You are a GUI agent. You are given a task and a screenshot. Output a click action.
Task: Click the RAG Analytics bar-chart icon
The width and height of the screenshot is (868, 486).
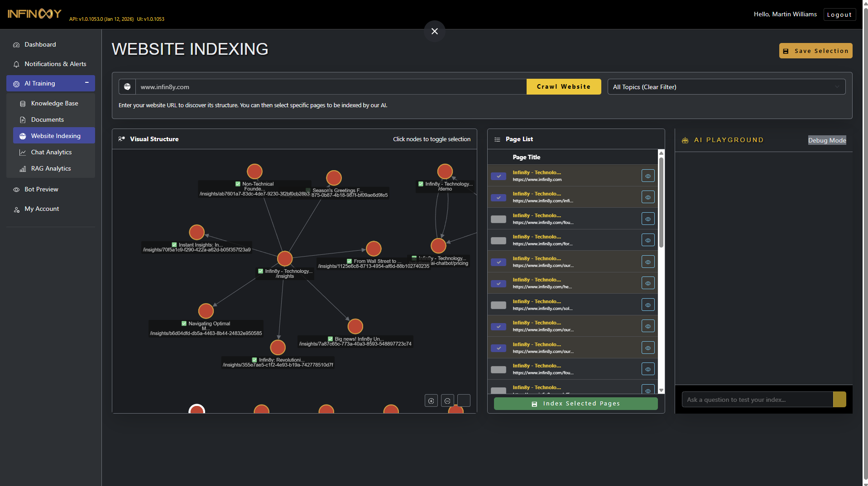23,168
